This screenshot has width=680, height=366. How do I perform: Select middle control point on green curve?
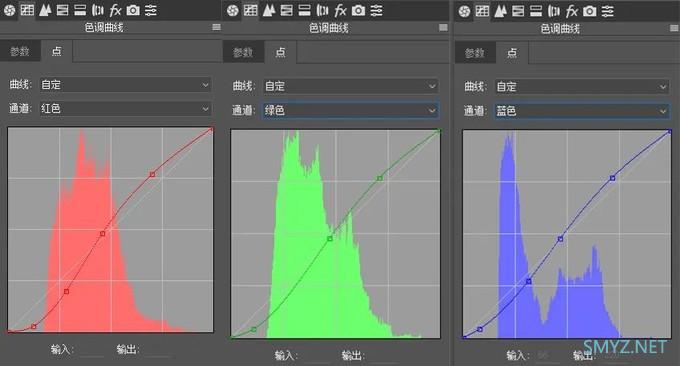(330, 239)
